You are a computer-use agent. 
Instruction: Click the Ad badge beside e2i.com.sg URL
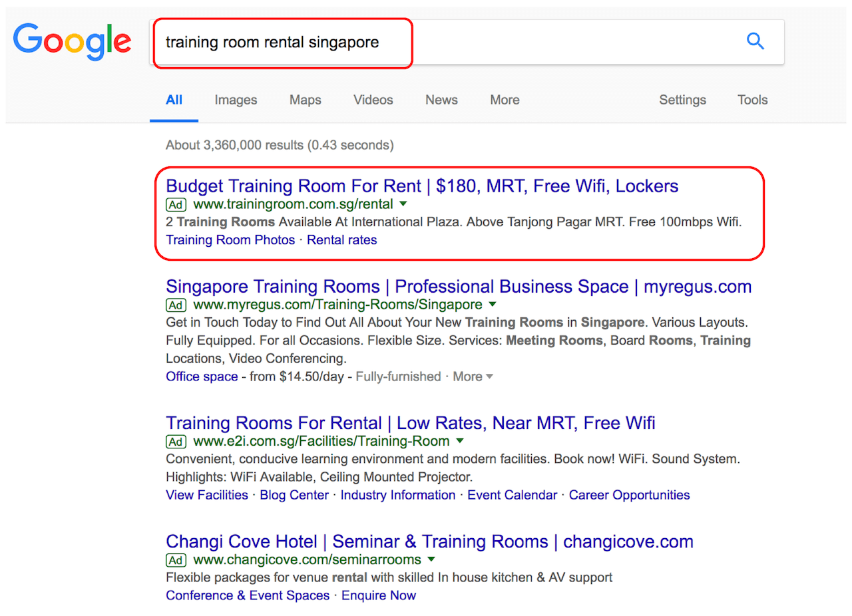[x=176, y=441]
